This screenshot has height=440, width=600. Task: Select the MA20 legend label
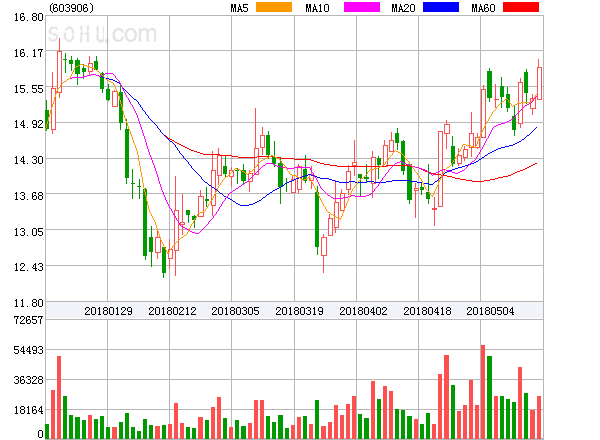click(x=403, y=8)
